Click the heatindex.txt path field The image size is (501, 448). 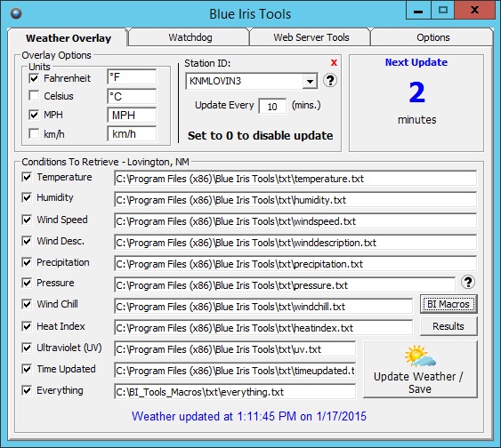[x=263, y=328]
